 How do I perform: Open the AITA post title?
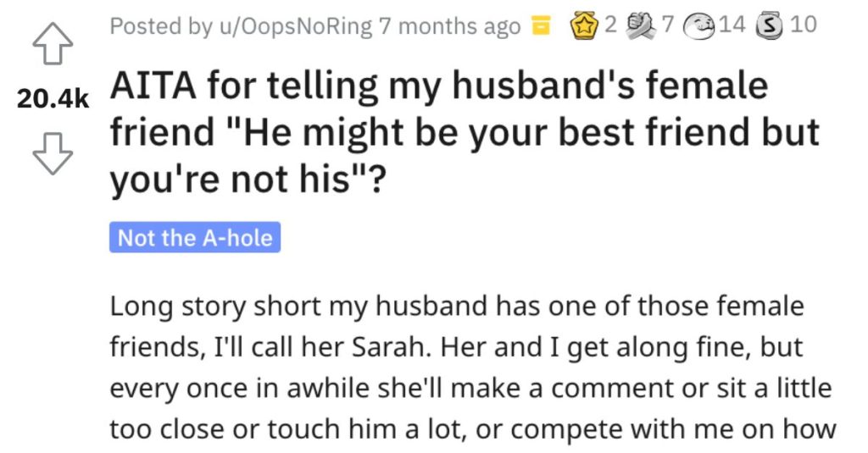[464, 133]
